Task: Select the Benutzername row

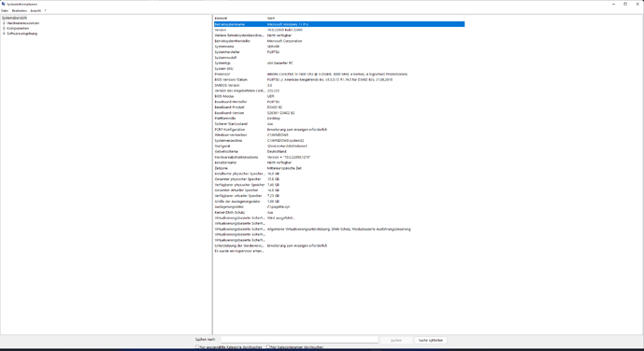Action: (x=339, y=162)
